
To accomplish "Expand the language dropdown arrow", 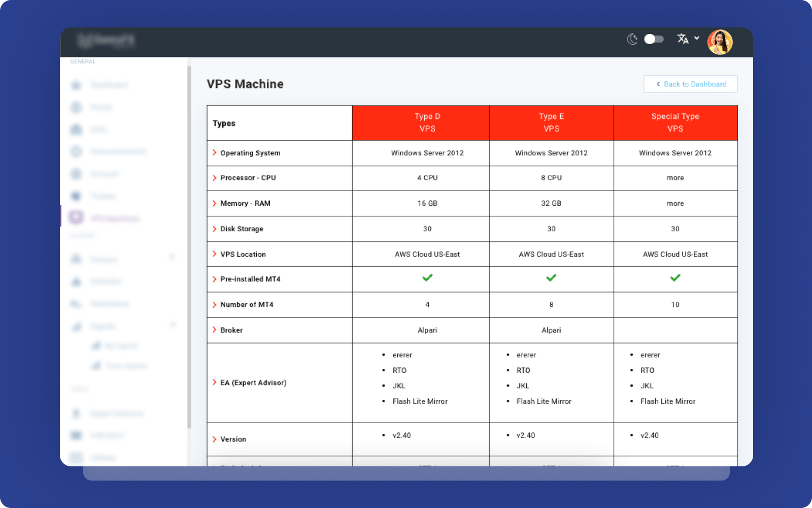I will [697, 38].
